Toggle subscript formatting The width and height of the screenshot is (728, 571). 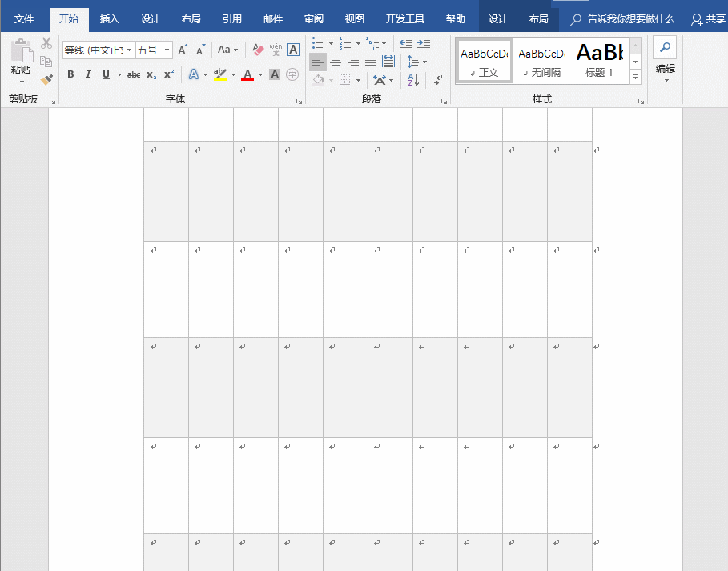point(151,74)
